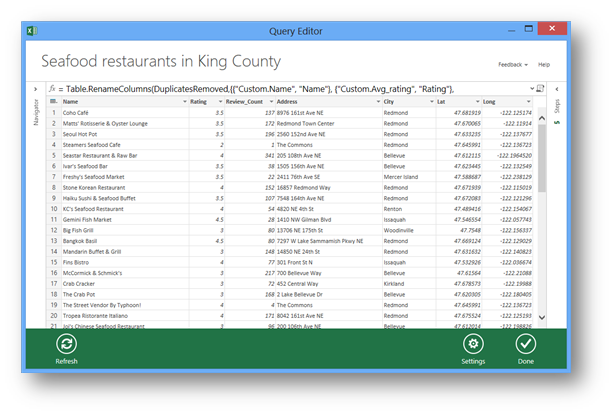Select the 'McCormick & Schmick's' cell
Screen dimensions: 613x415
(125, 273)
